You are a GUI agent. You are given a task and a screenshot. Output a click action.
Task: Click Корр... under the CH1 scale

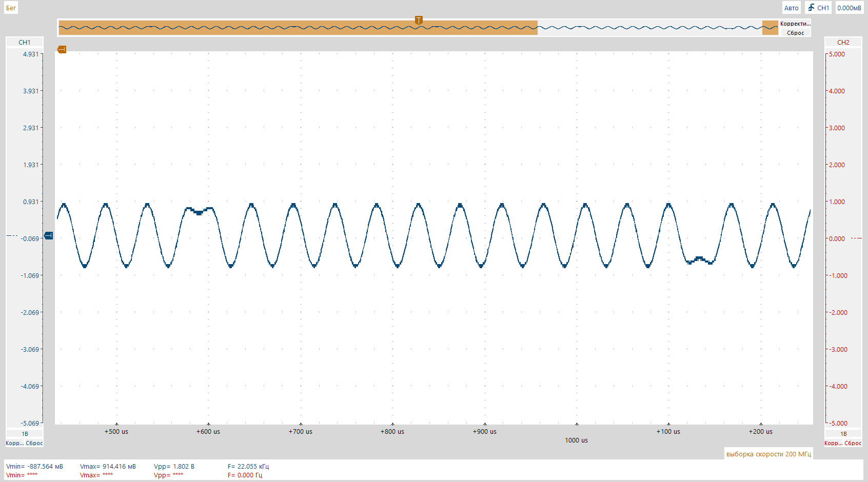tap(14, 443)
